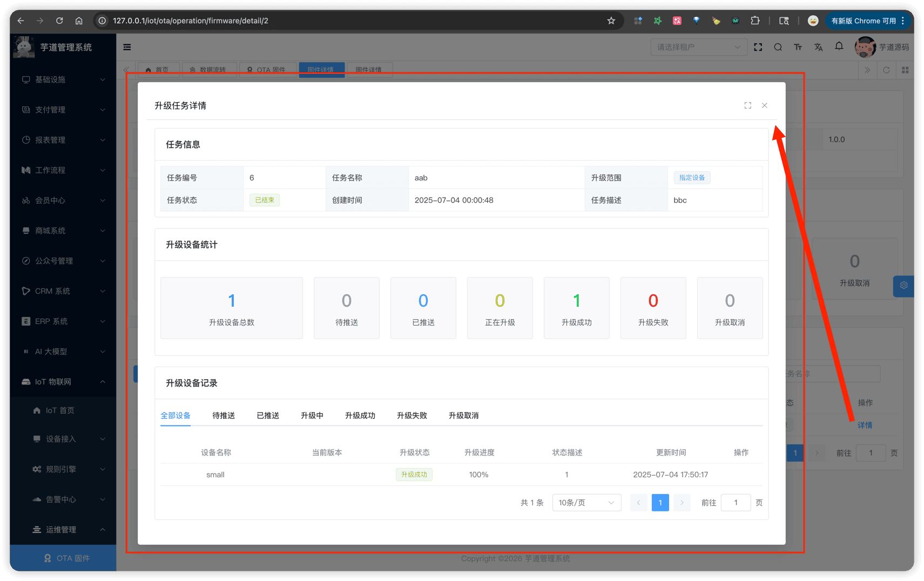
Task: Expand the CRM 系统 sidebar menu
Action: click(63, 291)
